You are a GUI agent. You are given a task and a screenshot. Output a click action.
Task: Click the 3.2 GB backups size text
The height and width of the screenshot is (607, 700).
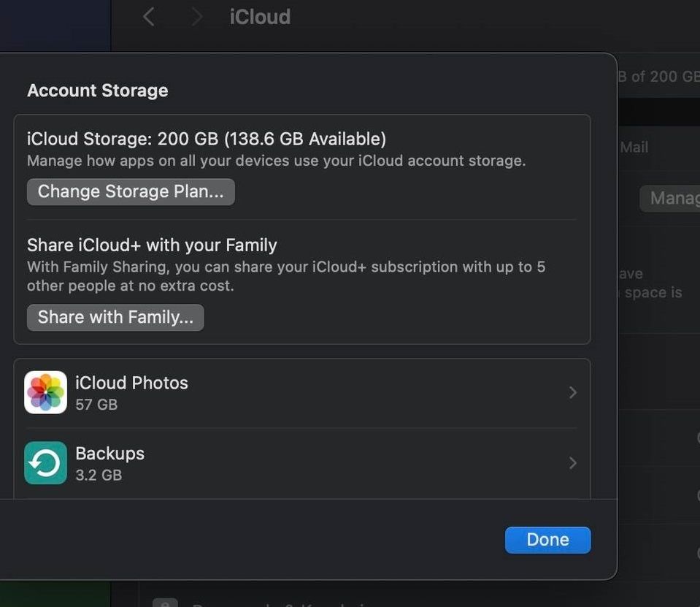(x=99, y=475)
